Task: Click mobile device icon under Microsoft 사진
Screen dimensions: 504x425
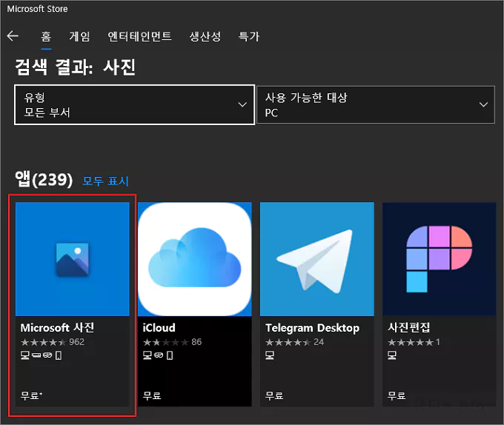Action: pyautogui.click(x=59, y=355)
